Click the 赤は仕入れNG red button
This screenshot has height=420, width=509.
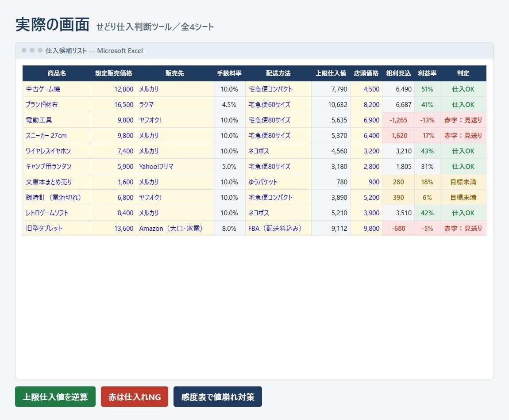[135, 396]
